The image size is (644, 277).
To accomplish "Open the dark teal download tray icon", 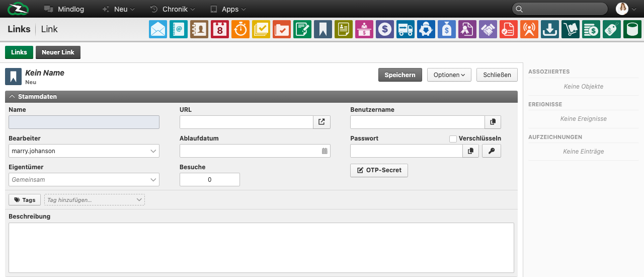I will point(550,29).
